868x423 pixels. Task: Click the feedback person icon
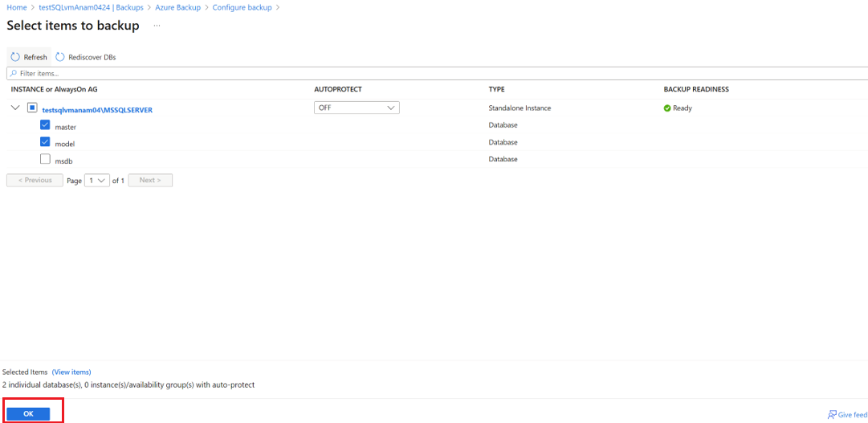pyautogui.click(x=831, y=415)
